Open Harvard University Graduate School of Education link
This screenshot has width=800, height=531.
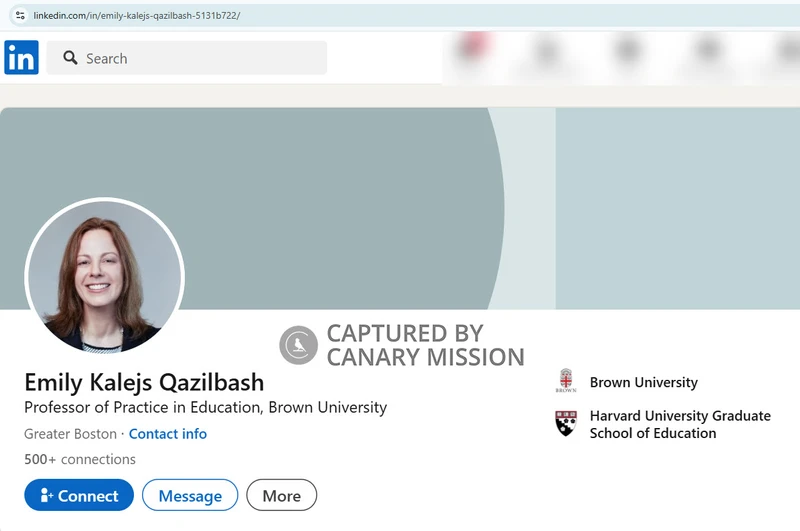tap(680, 424)
